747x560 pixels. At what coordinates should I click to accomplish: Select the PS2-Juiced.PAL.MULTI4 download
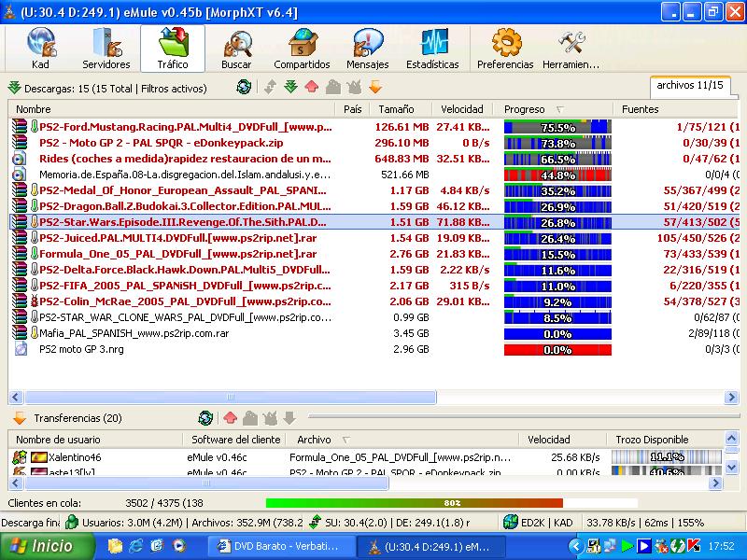374,238
